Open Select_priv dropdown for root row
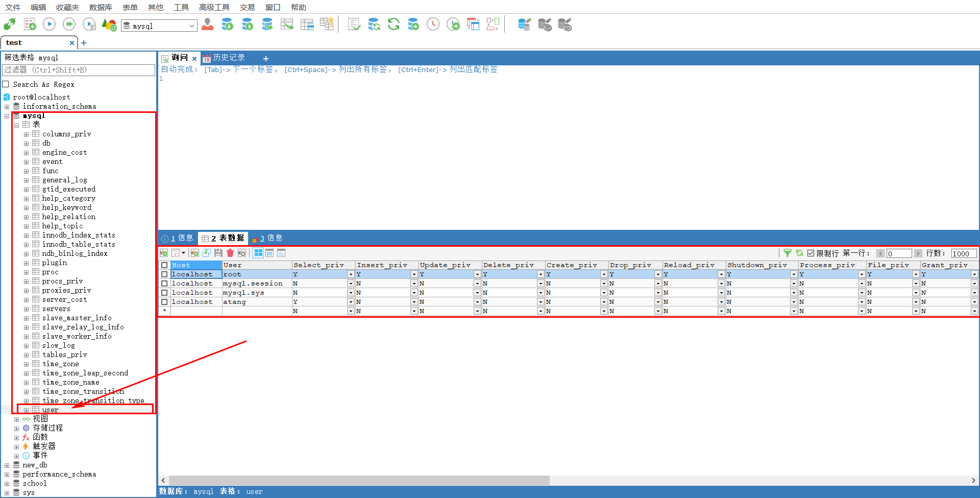Screen dimensions: 980x498 click(x=351, y=274)
